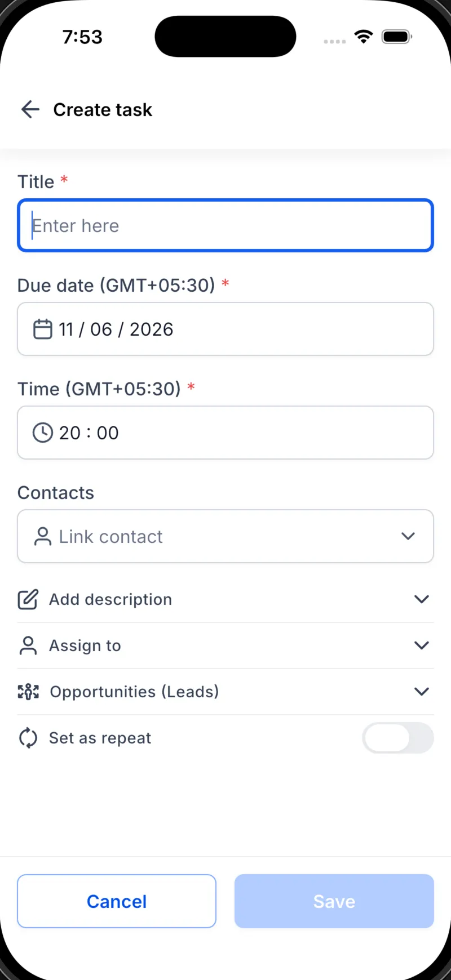
Task: Click the pencil icon beside Add description
Action: (28, 599)
